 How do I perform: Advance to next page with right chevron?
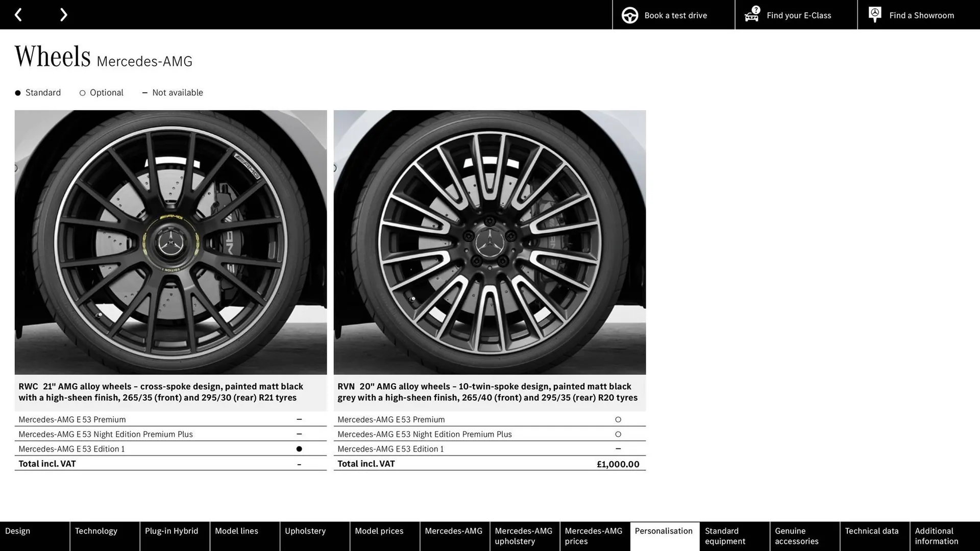63,14
